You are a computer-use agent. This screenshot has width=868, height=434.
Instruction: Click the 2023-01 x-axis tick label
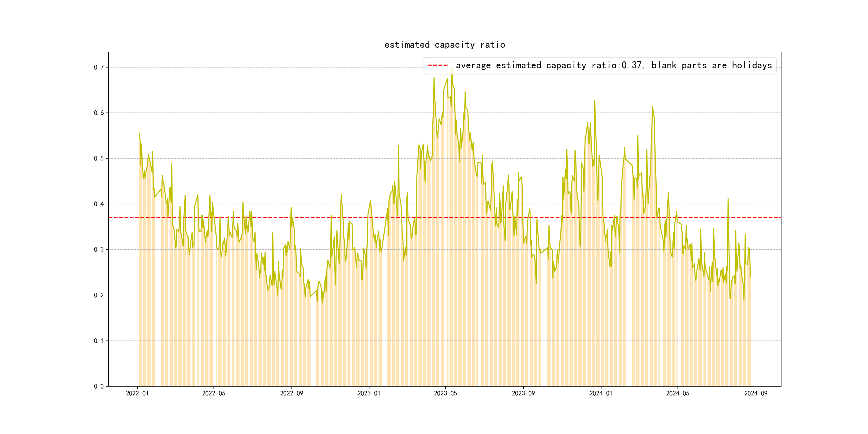[x=369, y=393]
